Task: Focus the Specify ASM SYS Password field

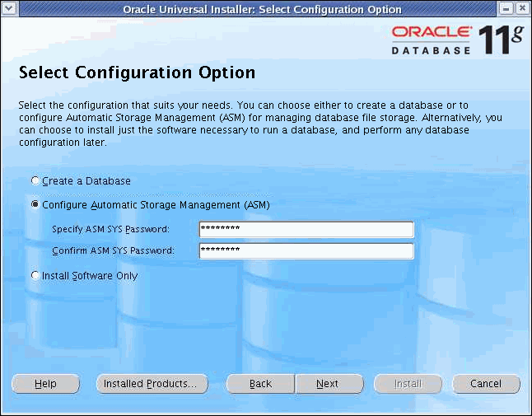Action: [306, 229]
